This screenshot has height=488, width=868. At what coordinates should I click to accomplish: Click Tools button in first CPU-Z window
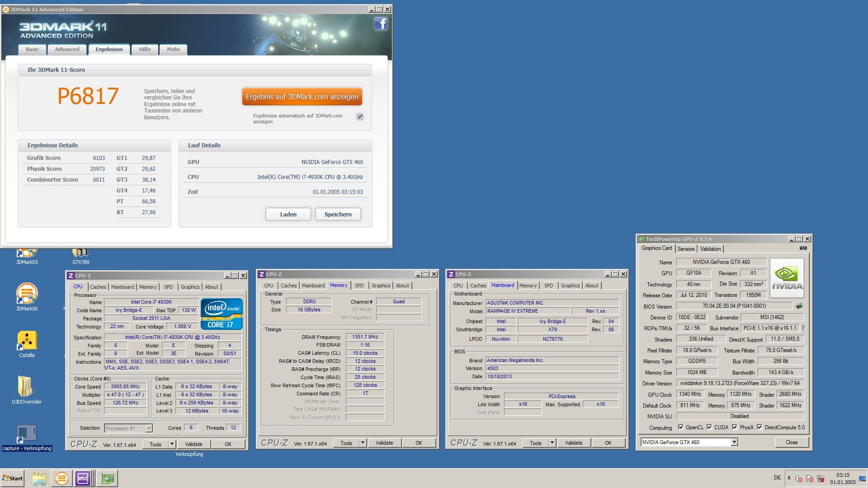[x=156, y=444]
